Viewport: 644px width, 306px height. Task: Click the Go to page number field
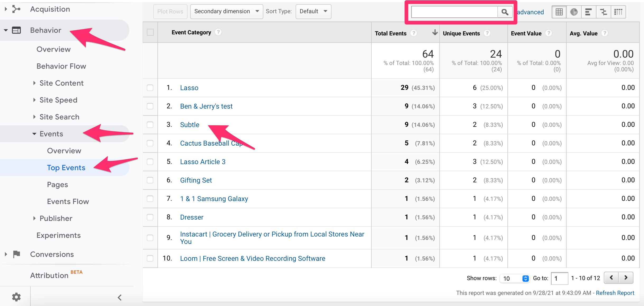[x=559, y=278]
